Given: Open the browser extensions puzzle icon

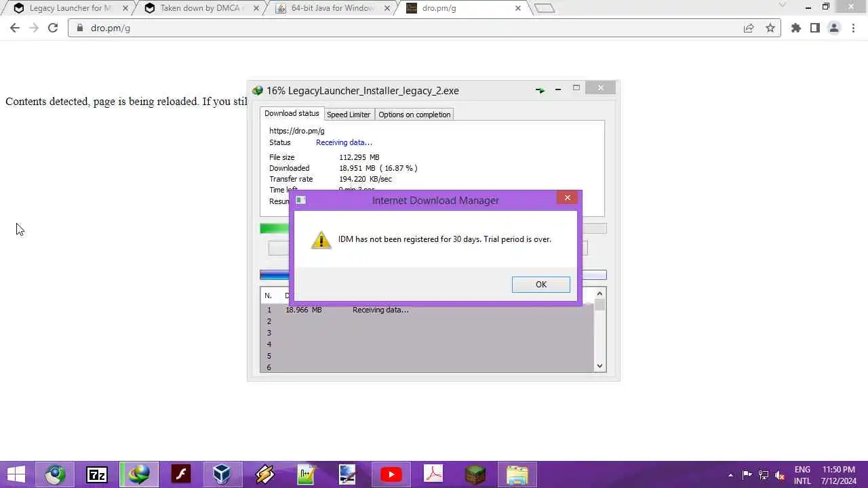Looking at the screenshot, I should 796,28.
